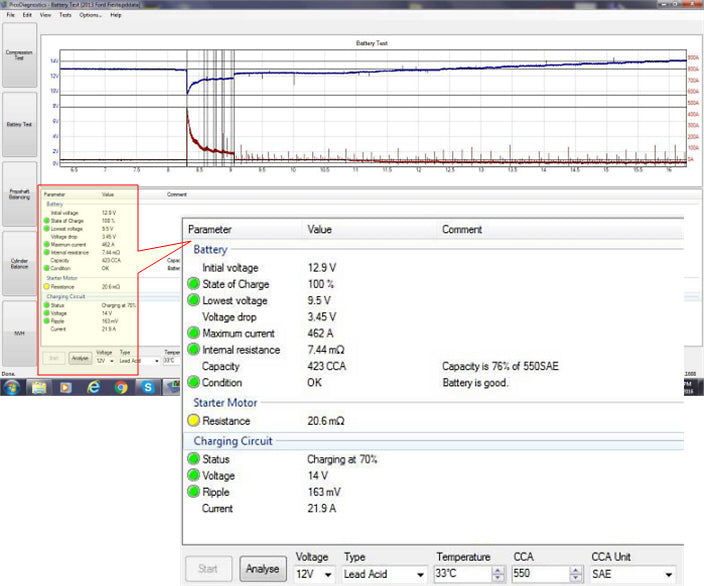Image resolution: width=704 pixels, height=586 pixels.
Task: Select Battery Test in the sidebar
Action: 19,124
